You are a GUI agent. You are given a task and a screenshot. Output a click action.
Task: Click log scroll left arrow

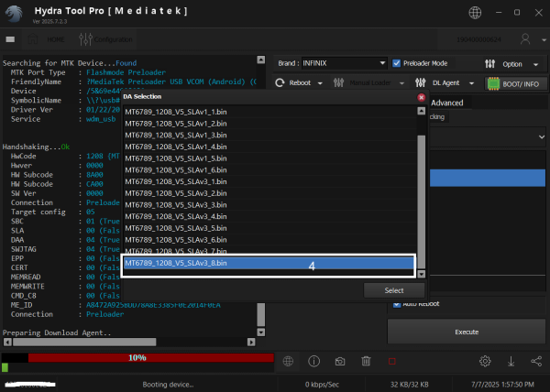(x=7, y=342)
